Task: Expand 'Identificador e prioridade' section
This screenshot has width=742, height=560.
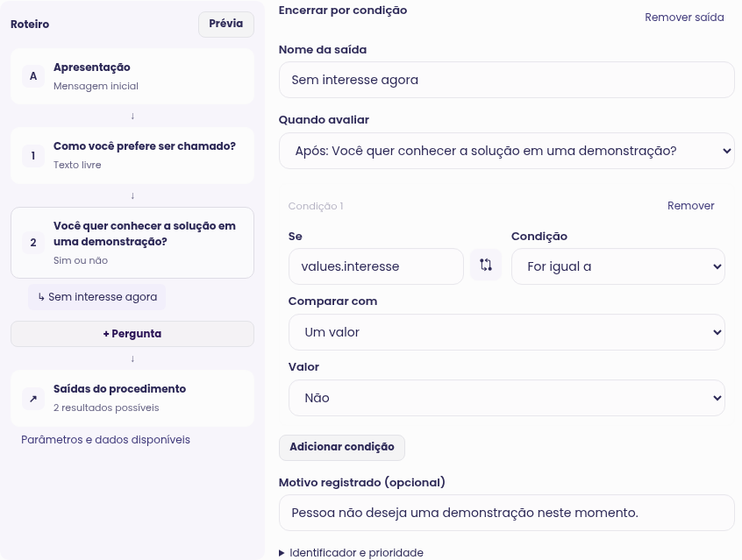Action: [351, 552]
